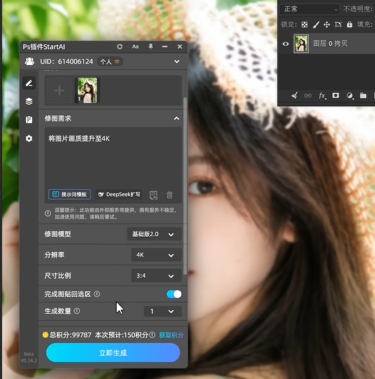Hide the 图层 0 拷贝 layer via eye icon
The height and width of the screenshot is (379, 375).
pos(286,44)
